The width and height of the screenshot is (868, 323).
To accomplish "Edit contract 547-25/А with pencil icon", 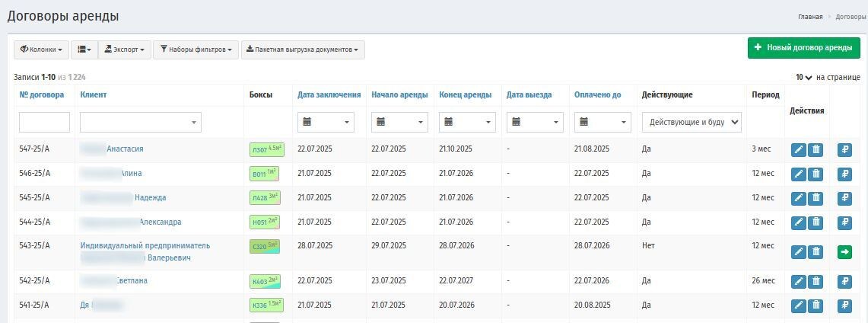I will coord(798,150).
